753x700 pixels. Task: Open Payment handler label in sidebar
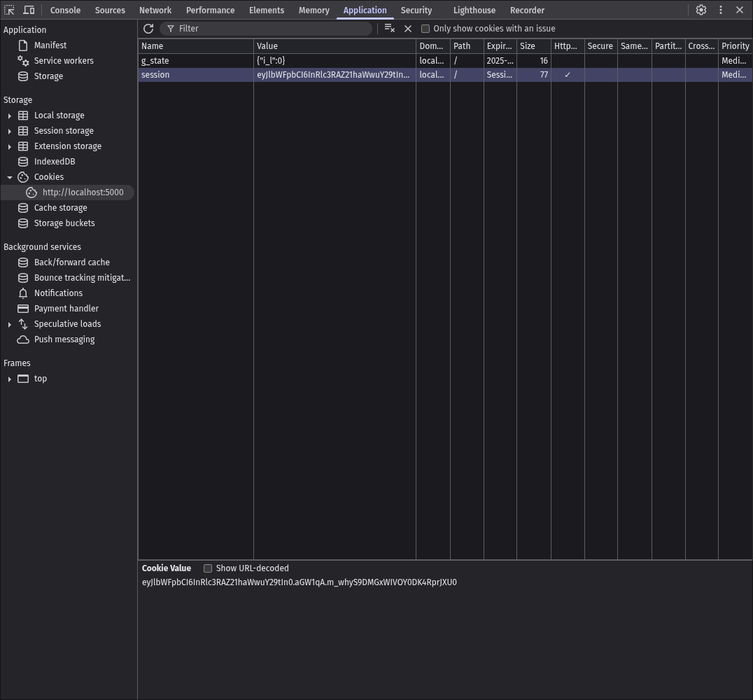(x=66, y=309)
